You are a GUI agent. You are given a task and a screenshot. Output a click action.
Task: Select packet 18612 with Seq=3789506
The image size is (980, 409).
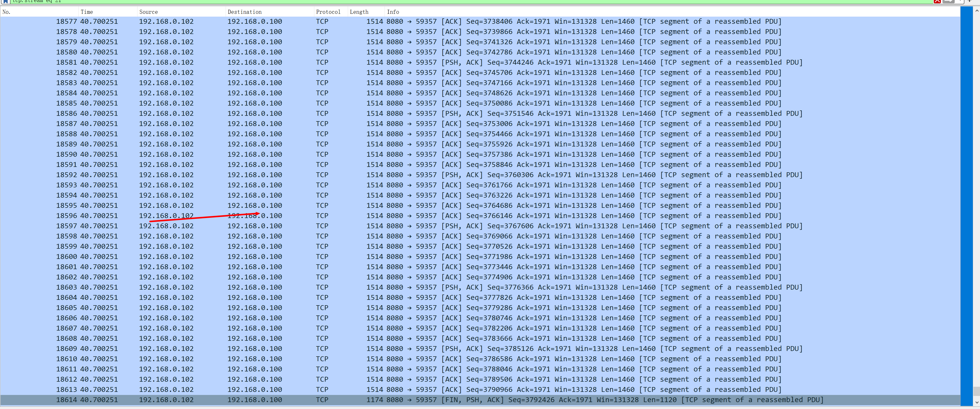(x=480, y=379)
